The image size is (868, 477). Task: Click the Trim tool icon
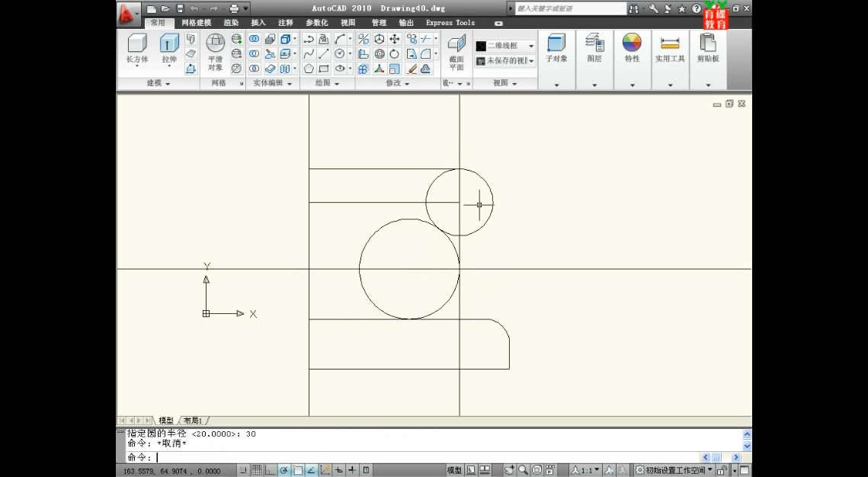[426, 39]
